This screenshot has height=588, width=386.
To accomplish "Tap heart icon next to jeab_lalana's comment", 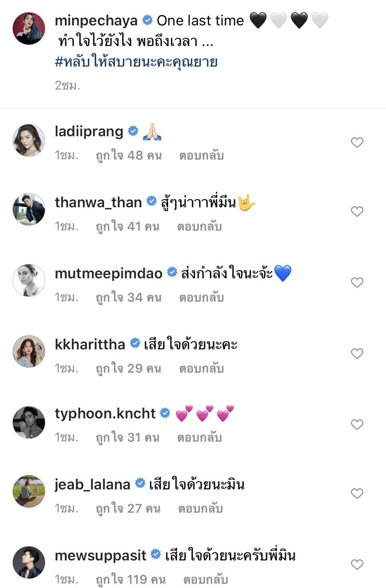I will (357, 493).
